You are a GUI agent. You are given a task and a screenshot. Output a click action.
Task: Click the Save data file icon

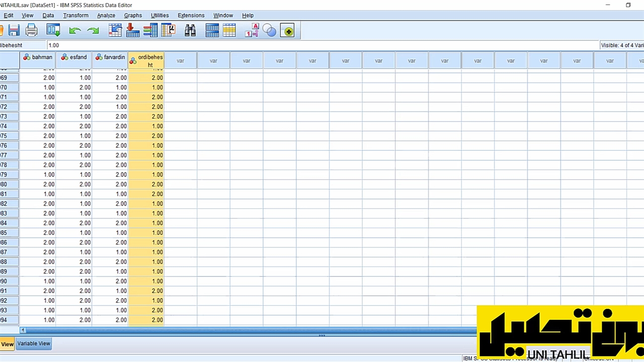point(14,31)
